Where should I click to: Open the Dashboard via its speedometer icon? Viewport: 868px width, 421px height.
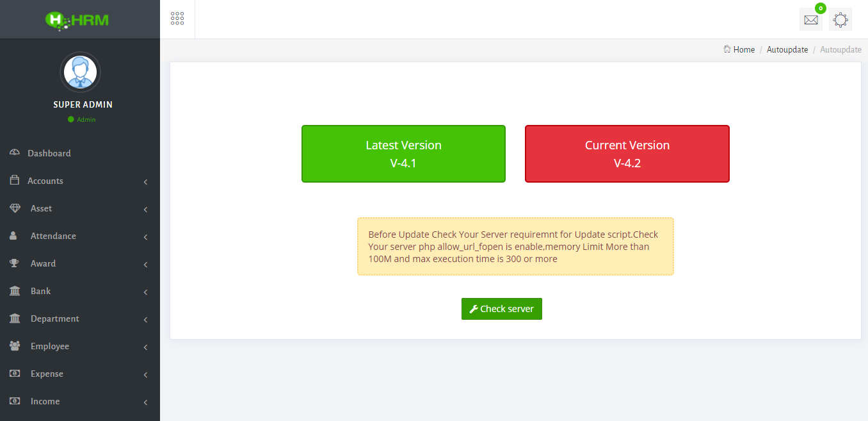pos(14,153)
